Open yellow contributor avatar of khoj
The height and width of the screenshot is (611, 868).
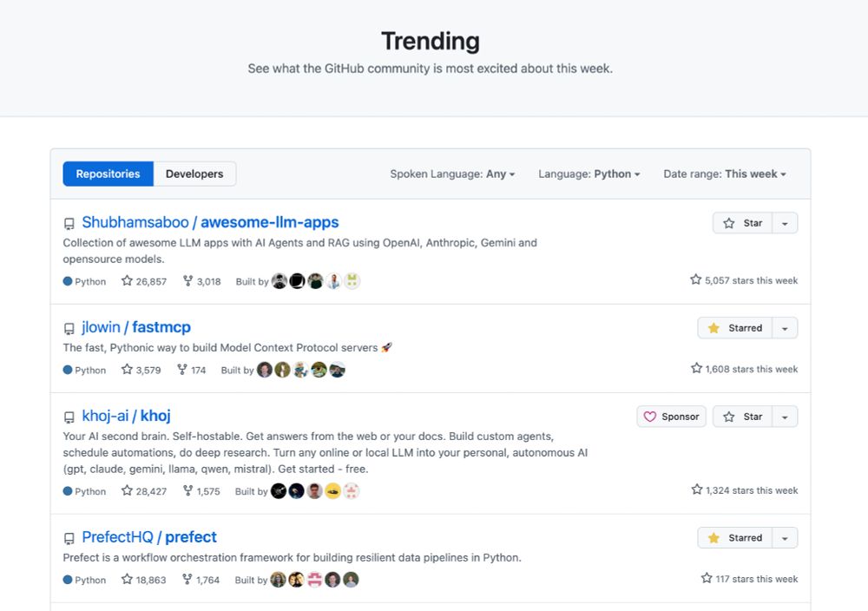[x=332, y=491]
